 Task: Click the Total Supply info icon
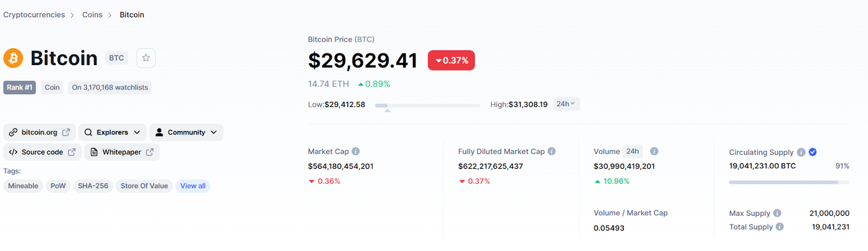point(780,227)
